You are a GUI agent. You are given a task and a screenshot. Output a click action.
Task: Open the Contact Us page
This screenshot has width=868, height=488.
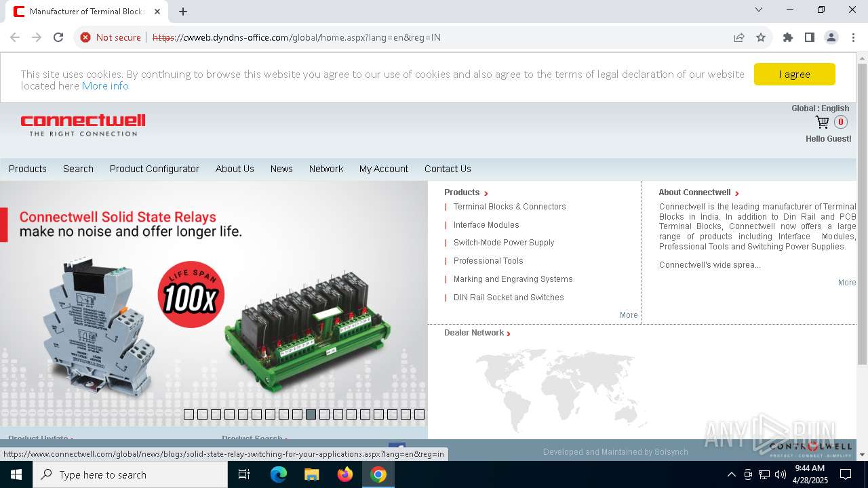pos(448,169)
